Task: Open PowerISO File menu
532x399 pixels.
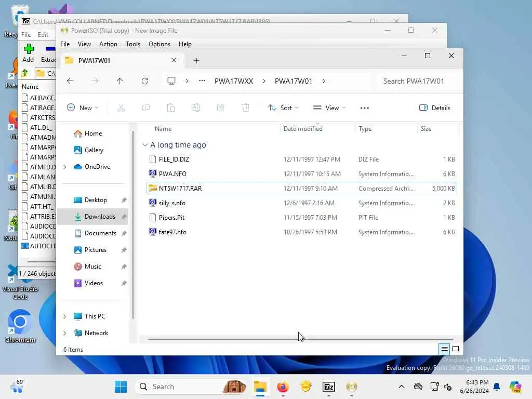Action: (65, 44)
